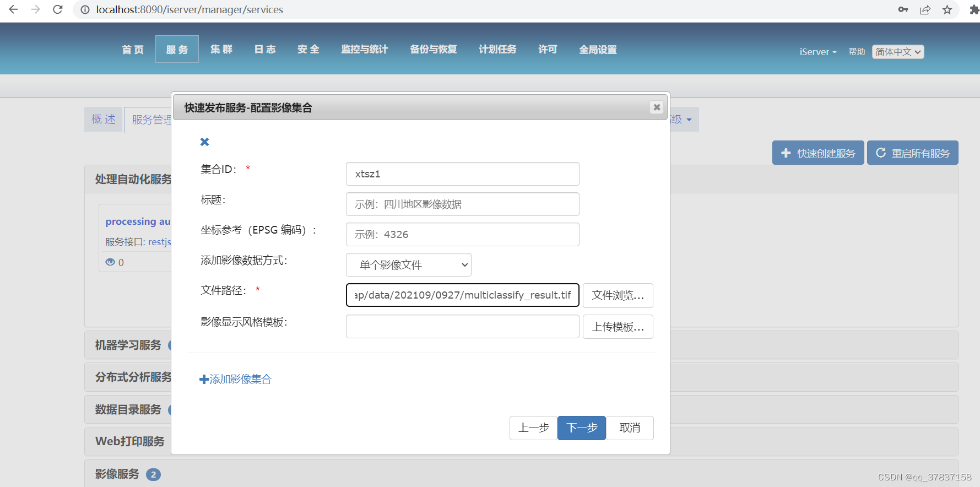980x487 pixels.
Task: Click the 文件路径 input field
Action: point(463,295)
